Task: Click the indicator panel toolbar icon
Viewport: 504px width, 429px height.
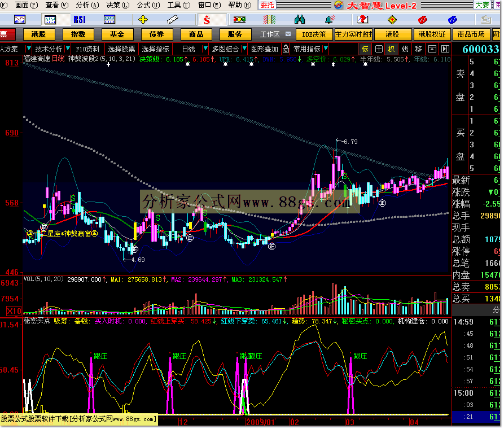Action: click(109, 20)
